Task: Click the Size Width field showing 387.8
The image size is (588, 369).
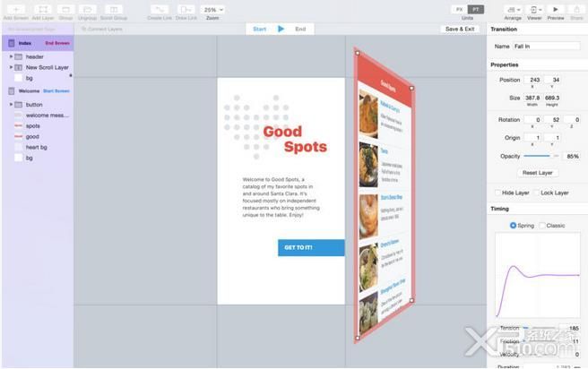Action: tap(532, 98)
